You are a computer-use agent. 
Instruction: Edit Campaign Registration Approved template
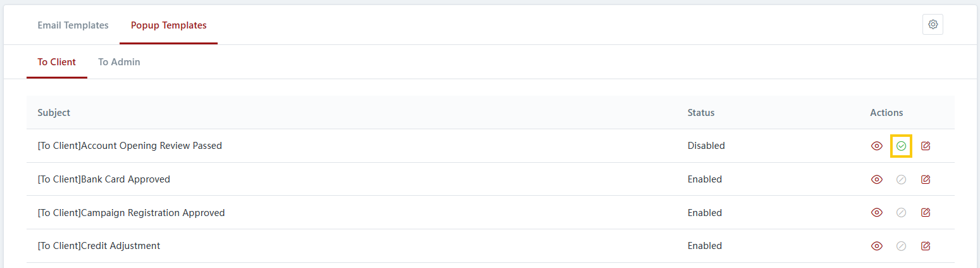click(926, 213)
